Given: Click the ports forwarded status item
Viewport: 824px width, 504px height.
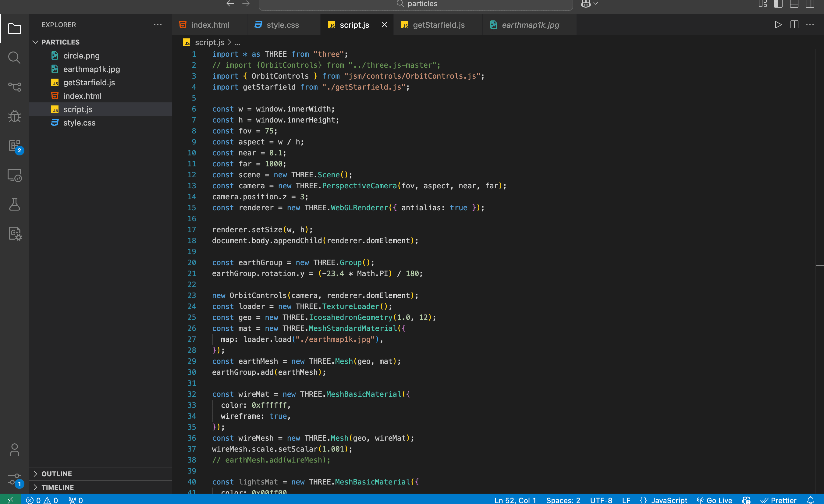Looking at the screenshot, I should pos(76,500).
